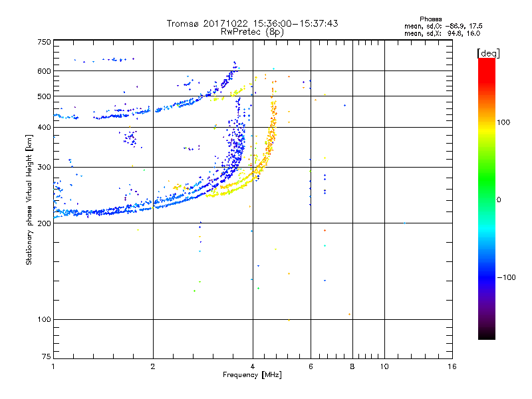The height and width of the screenshot is (399, 532).
Task: Click the x-axis label '2'
Action: 153,366
